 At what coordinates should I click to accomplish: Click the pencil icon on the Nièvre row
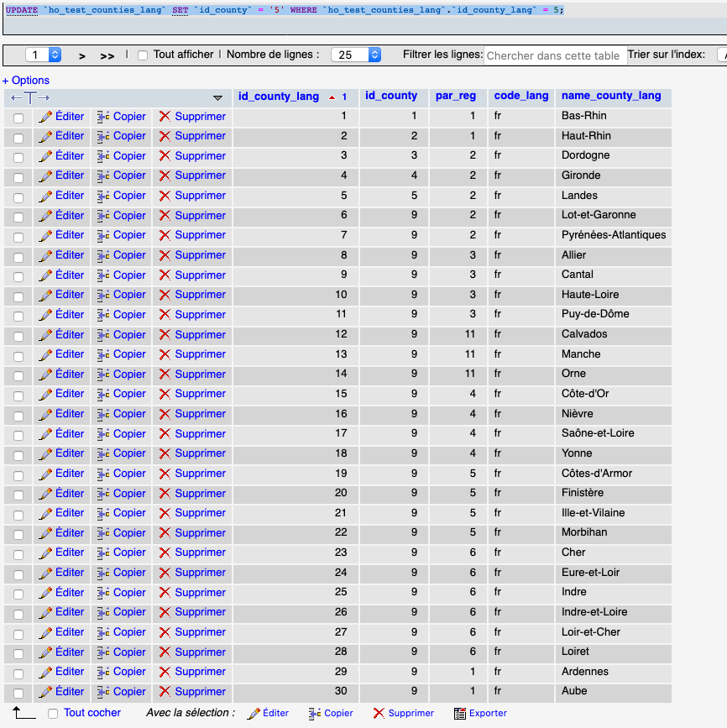point(45,414)
